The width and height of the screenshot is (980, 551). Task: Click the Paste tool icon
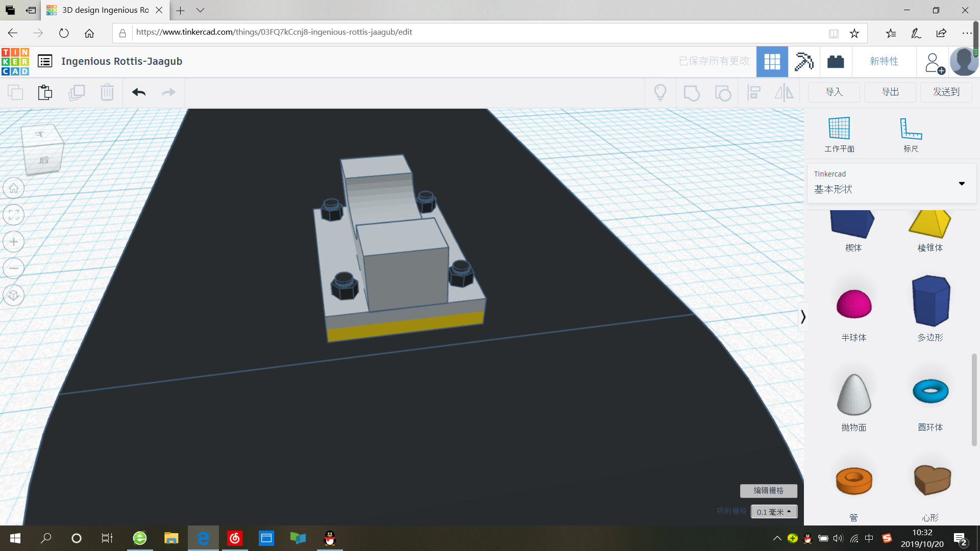pos(45,92)
